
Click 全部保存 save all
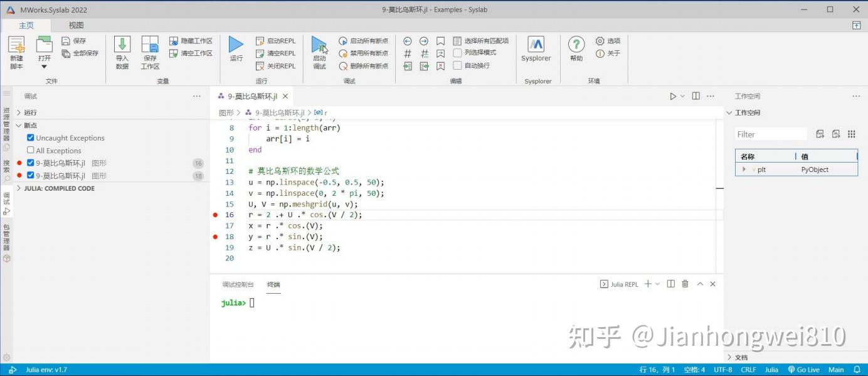click(x=80, y=53)
